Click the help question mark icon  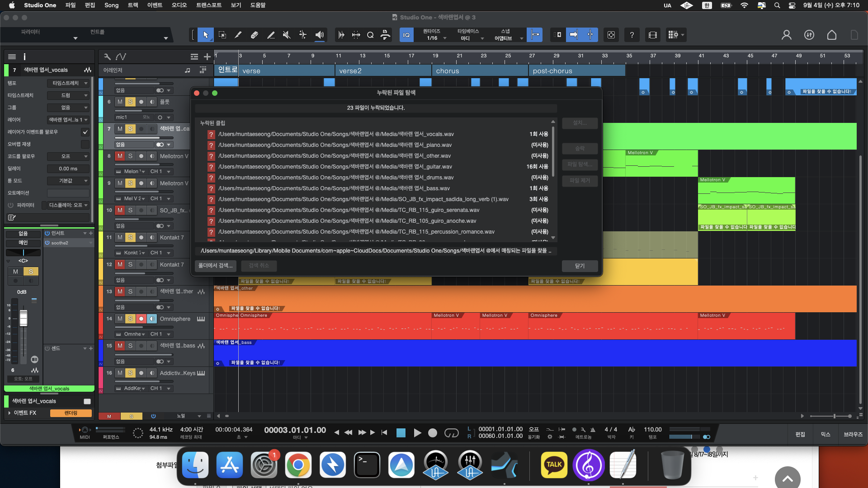click(632, 35)
